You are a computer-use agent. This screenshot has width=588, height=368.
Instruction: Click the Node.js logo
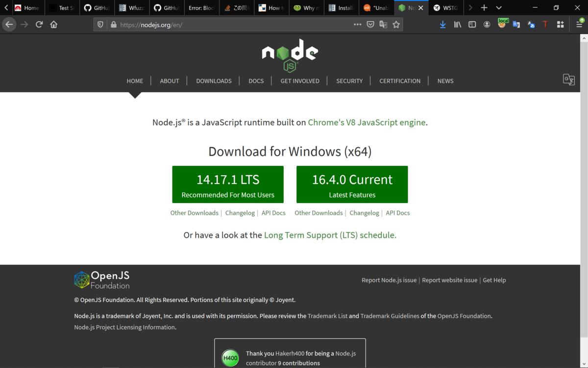290,55
